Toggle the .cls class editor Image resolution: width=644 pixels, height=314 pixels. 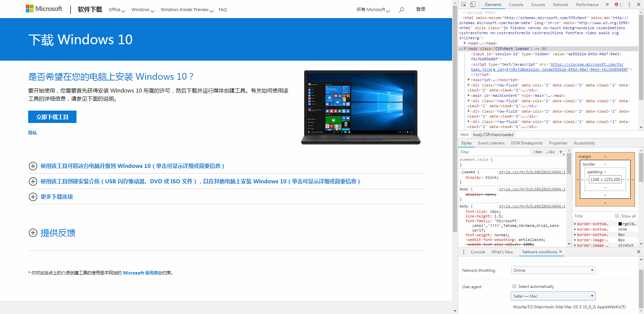pos(550,152)
